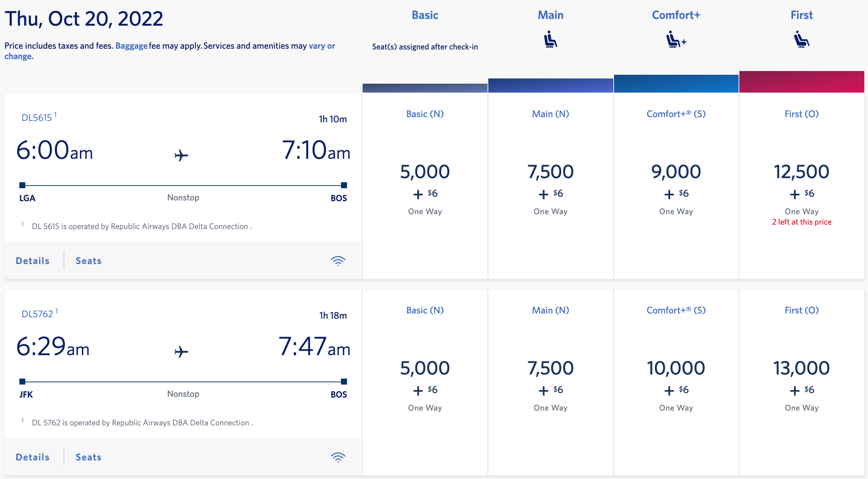This screenshot has width=868, height=479.
Task: Click the WiFi icon on flight DL5762
Action: point(338,457)
